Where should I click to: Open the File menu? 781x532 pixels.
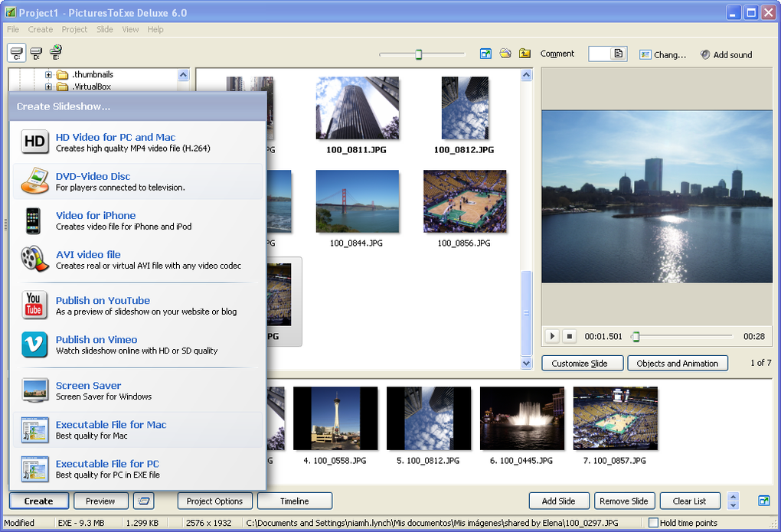[x=13, y=29]
